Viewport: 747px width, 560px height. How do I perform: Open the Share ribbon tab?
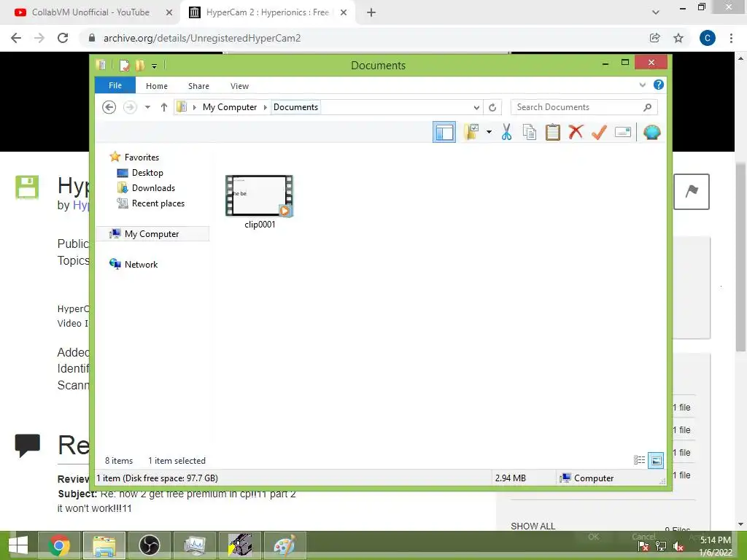point(198,86)
